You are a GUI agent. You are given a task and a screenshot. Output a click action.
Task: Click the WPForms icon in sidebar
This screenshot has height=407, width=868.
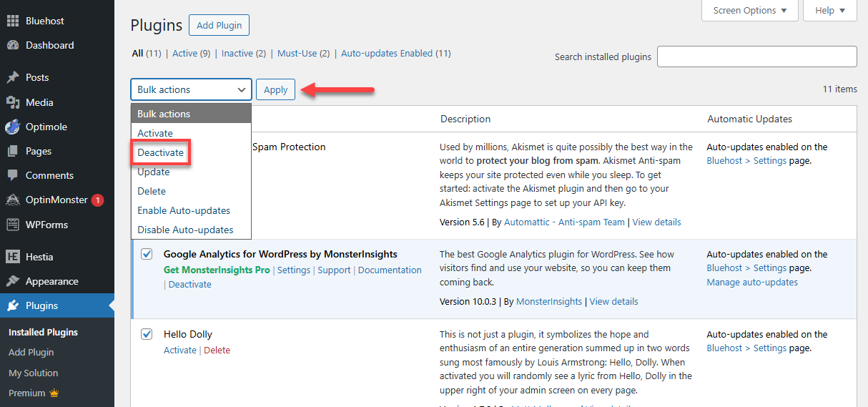13,225
